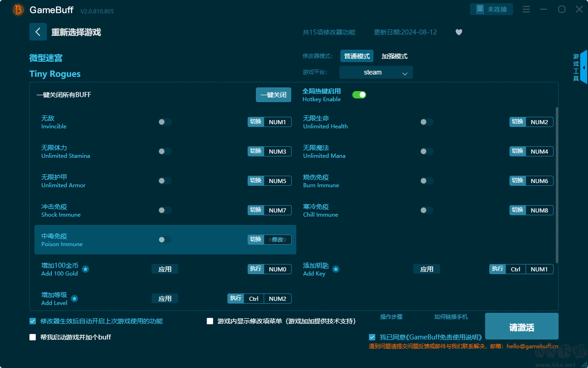Uncheck the 我已同意 disclaimer checkbox
Image resolution: width=588 pixels, height=368 pixels.
coord(372,337)
